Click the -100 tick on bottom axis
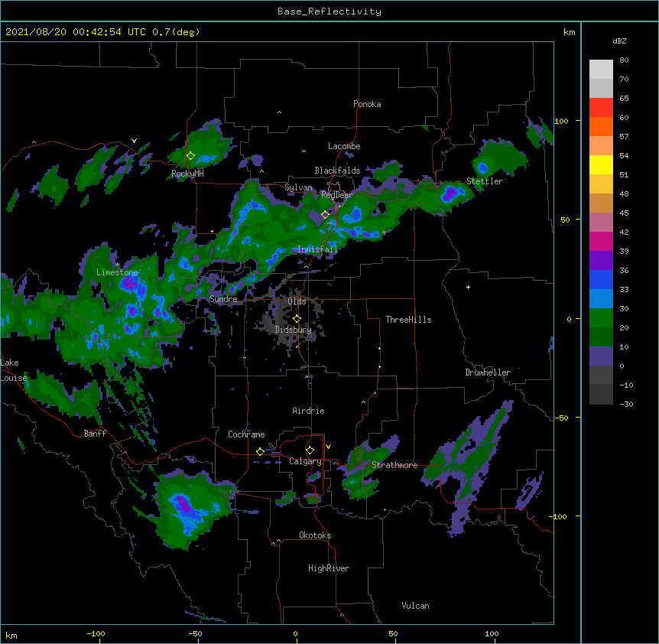The image size is (659, 644). tap(96, 633)
